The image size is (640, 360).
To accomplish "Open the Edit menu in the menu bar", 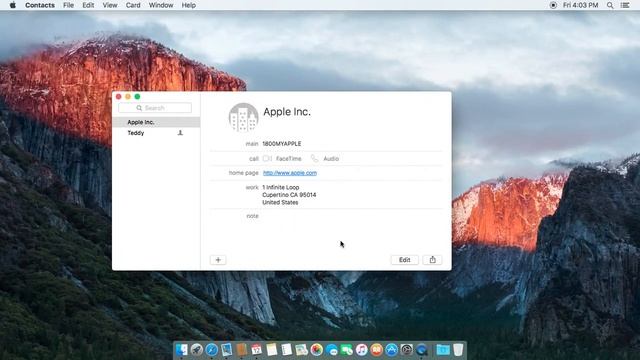I will pos(88,5).
